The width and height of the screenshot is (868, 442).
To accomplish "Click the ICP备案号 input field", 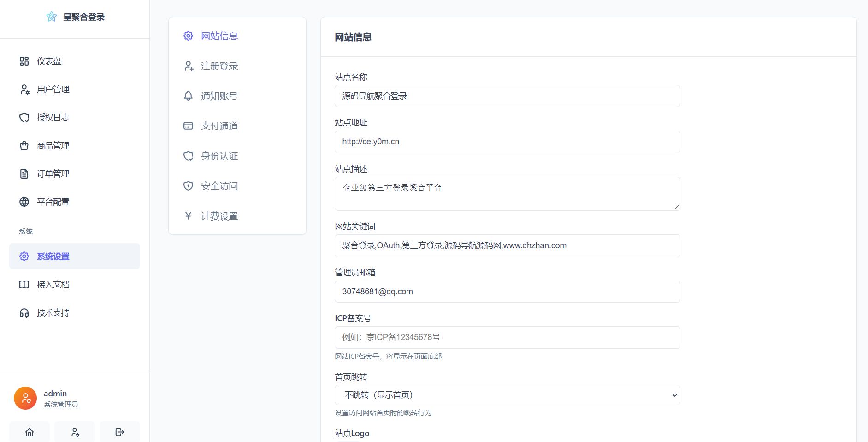I will (x=507, y=337).
